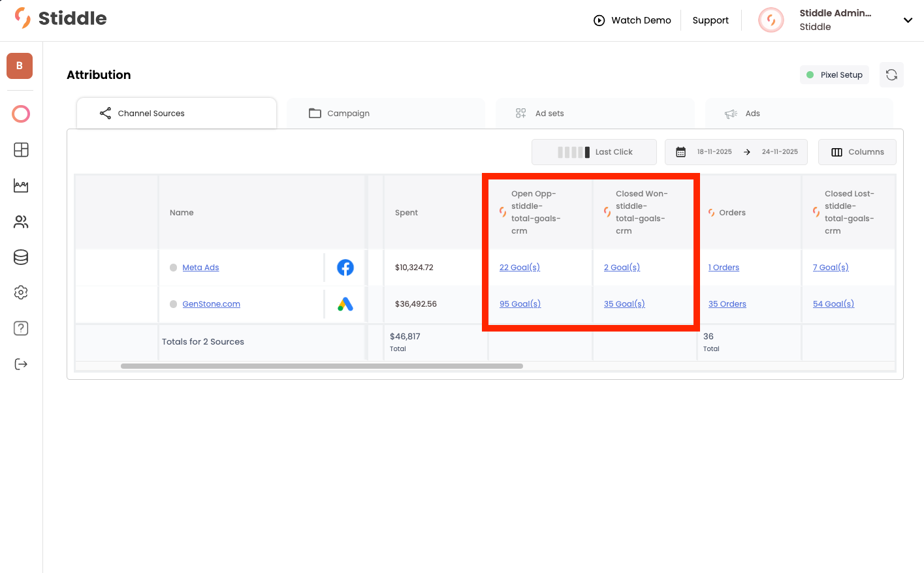
Task: Open the Last Click attribution model selector
Action: tap(594, 152)
